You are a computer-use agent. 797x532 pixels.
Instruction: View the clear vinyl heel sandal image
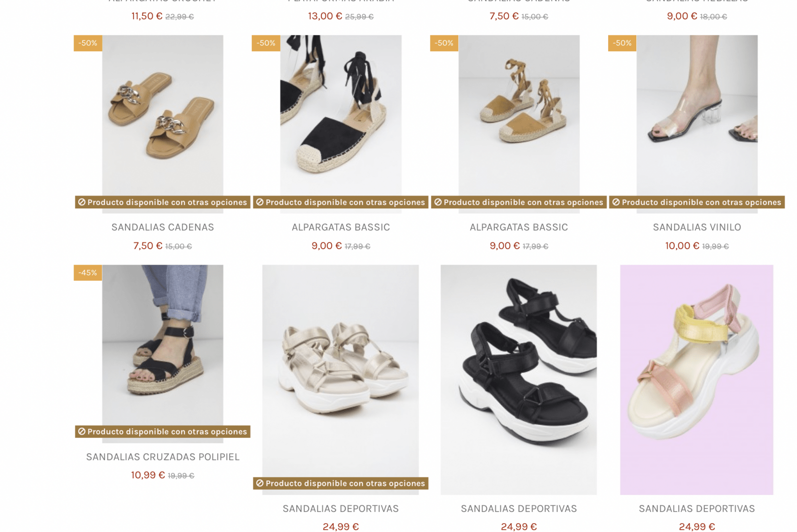click(697, 123)
